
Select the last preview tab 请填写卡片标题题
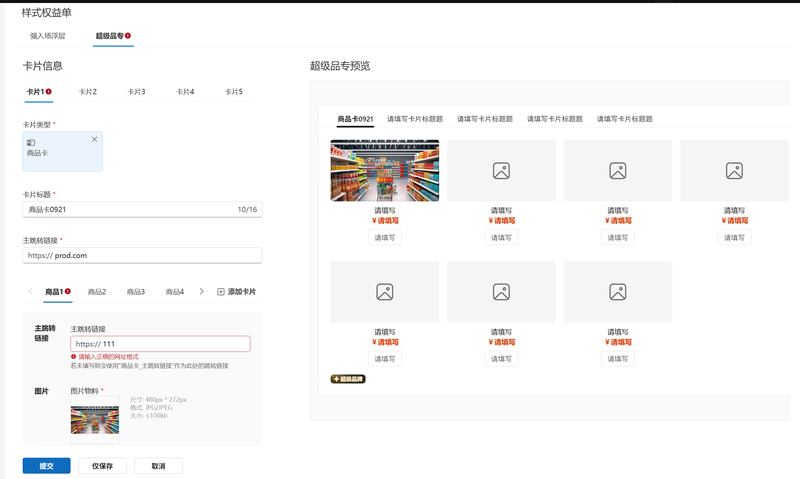624,119
